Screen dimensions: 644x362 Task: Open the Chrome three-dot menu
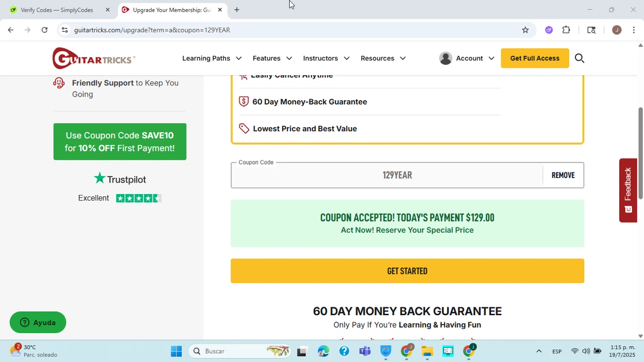[x=634, y=30]
